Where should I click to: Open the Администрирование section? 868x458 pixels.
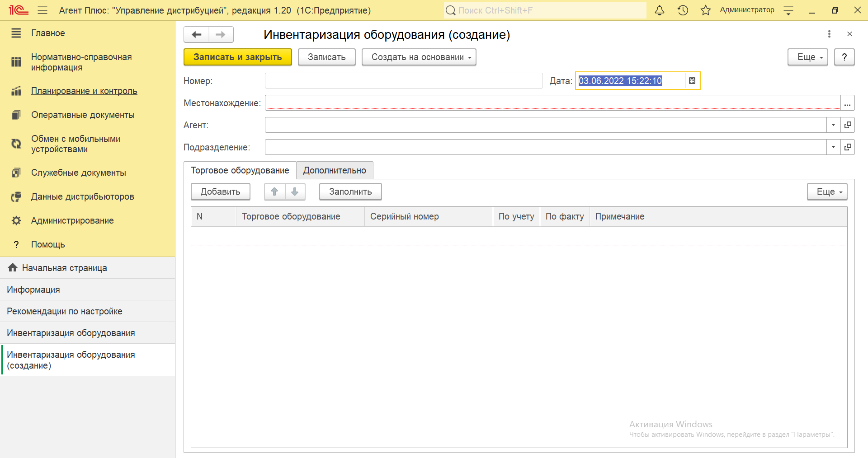click(72, 220)
